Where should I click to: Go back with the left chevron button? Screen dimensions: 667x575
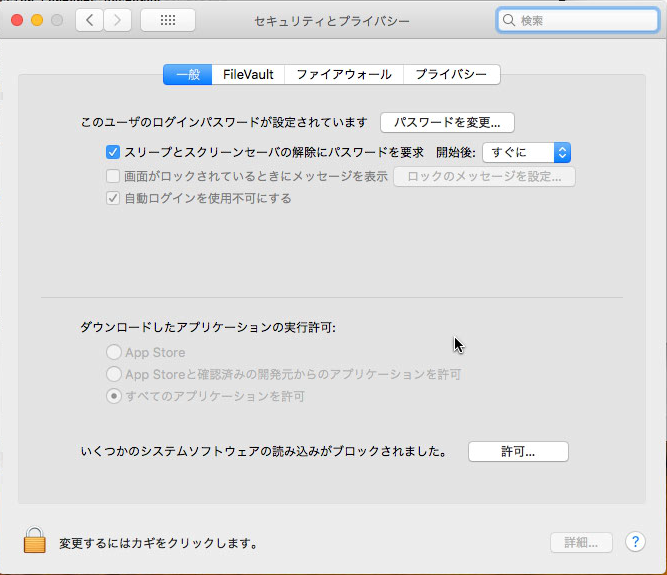(89, 20)
